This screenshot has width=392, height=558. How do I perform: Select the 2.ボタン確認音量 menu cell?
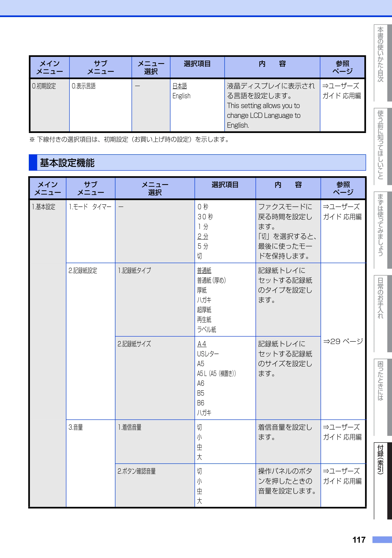point(155,485)
